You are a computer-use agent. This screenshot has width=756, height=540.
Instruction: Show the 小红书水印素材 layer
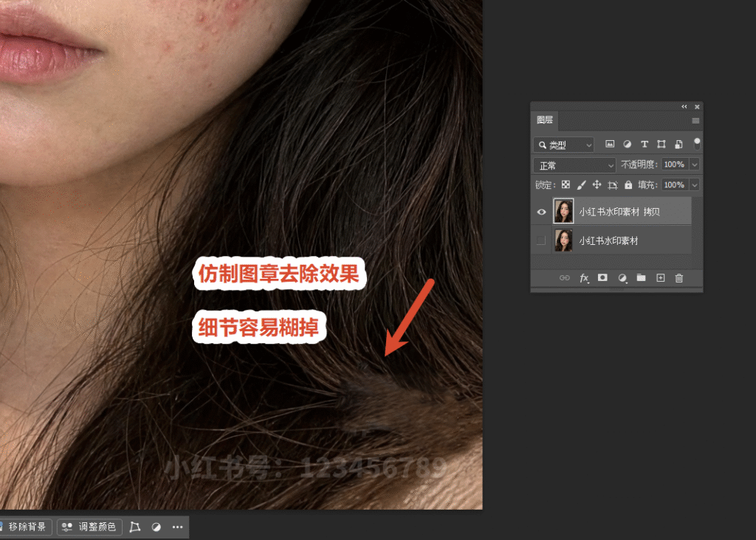(x=541, y=240)
